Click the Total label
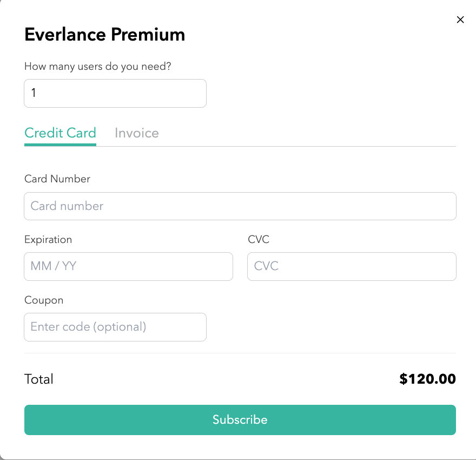The height and width of the screenshot is (460, 476). 38,379
